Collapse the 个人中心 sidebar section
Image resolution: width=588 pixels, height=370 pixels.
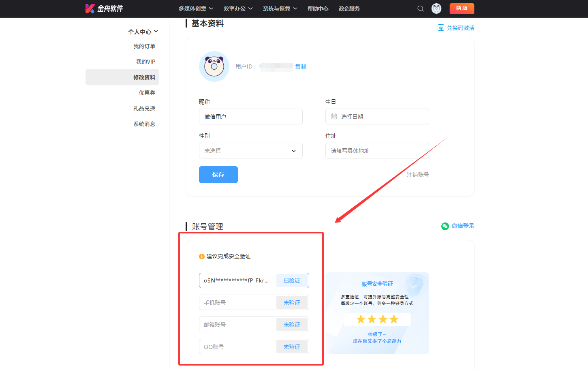coord(143,32)
